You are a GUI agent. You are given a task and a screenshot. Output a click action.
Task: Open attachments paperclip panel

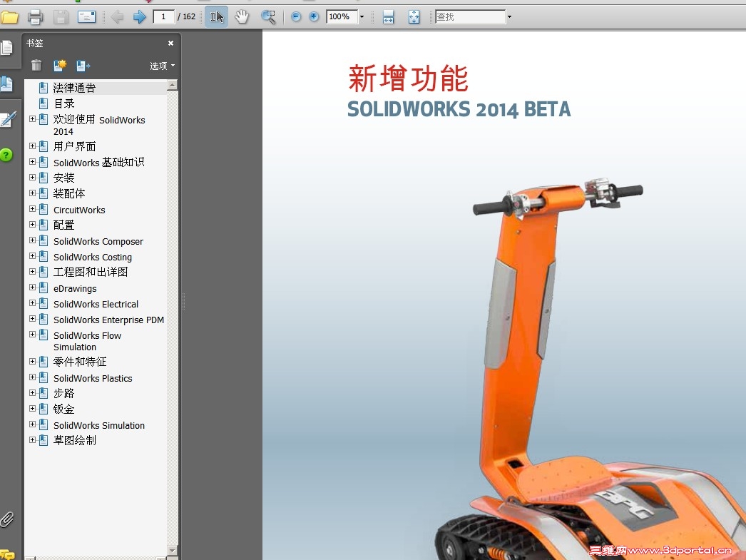click(6, 519)
